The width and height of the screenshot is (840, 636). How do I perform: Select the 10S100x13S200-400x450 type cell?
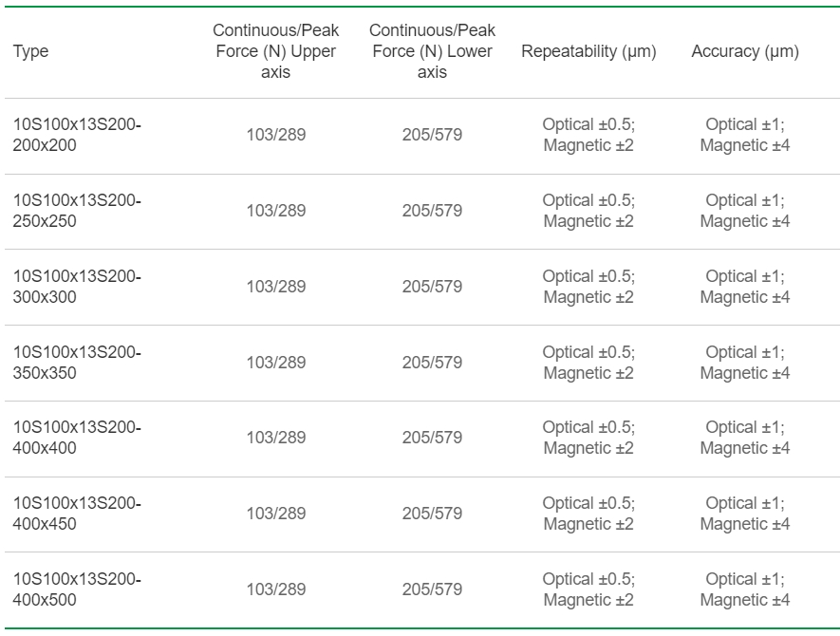77,514
